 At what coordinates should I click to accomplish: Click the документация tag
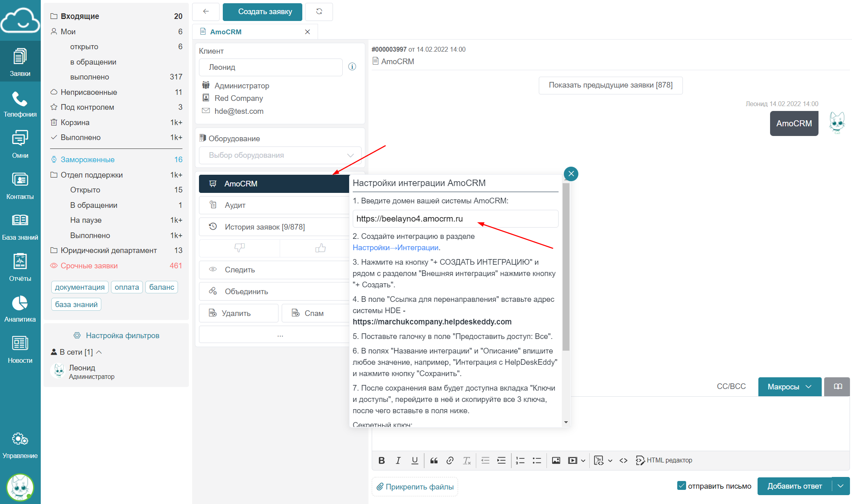(x=80, y=287)
